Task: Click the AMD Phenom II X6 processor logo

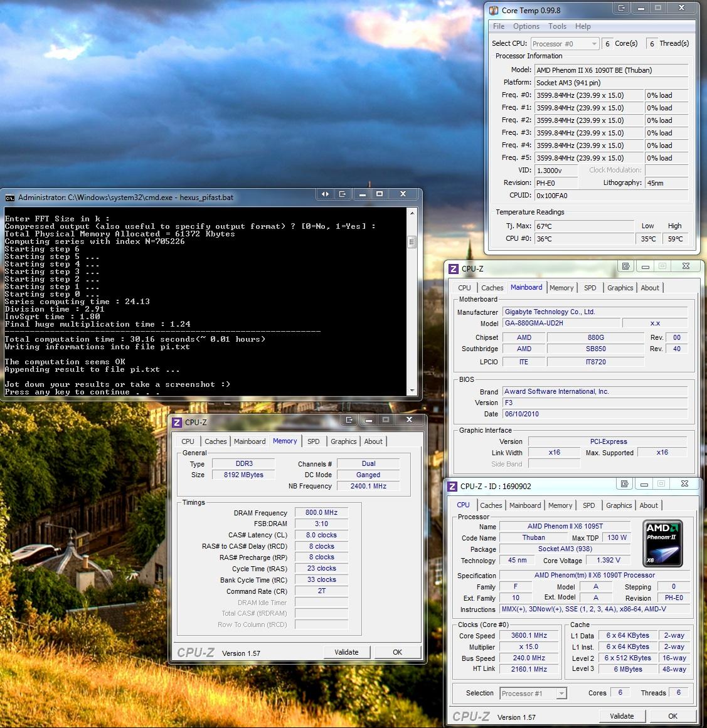Action: (662, 543)
